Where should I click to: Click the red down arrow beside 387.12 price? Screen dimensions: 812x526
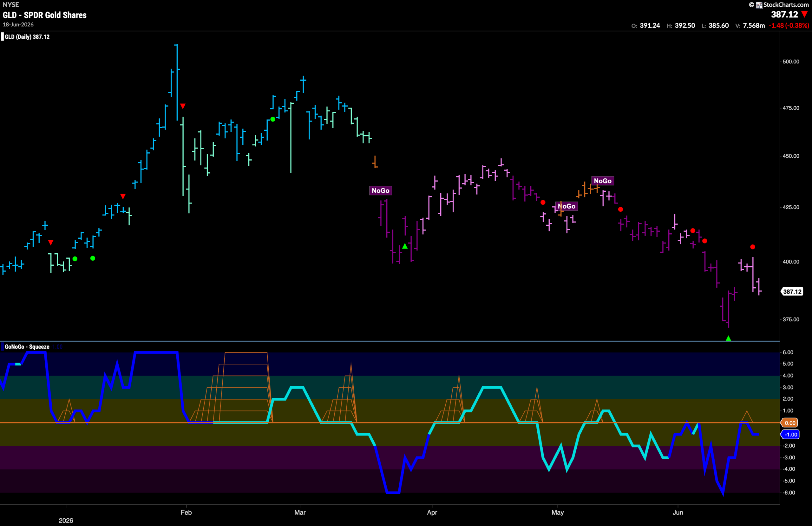pos(804,14)
